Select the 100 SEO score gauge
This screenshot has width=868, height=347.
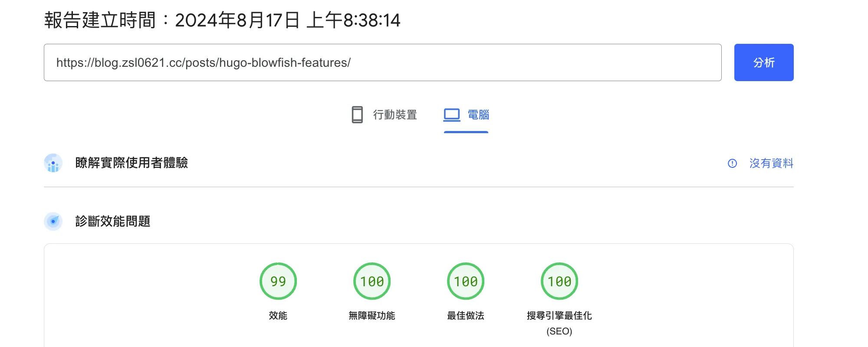(x=559, y=282)
